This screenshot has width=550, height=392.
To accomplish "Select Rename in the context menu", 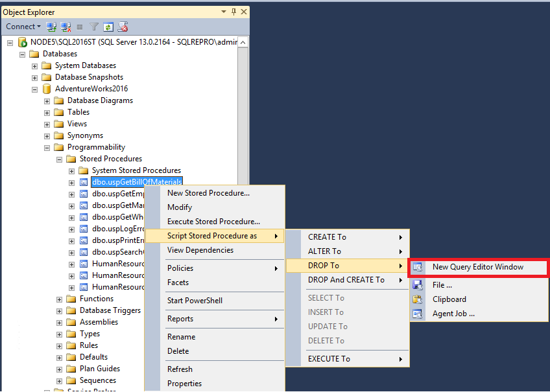I will click(x=214, y=337).
